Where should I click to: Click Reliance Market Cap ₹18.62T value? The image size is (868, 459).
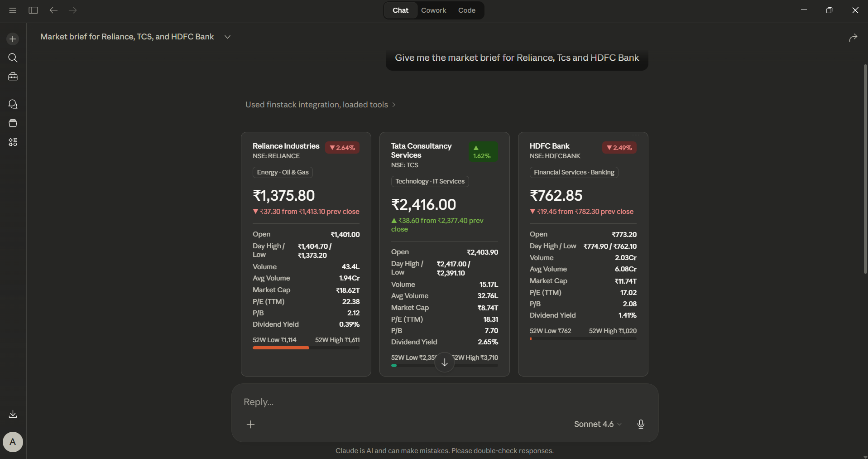(x=348, y=290)
